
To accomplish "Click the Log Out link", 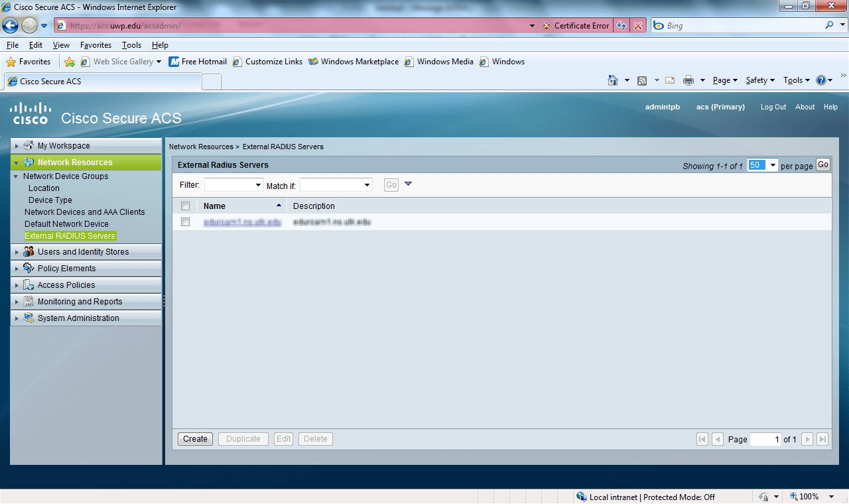I will (773, 107).
